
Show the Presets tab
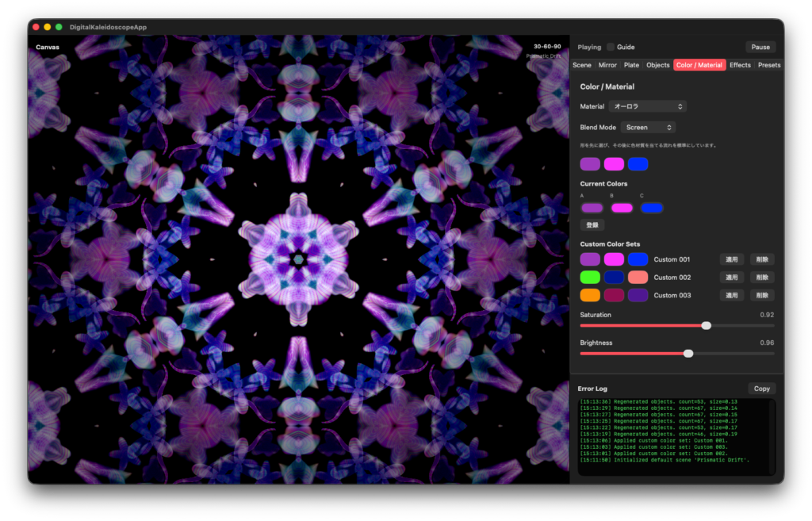768,65
